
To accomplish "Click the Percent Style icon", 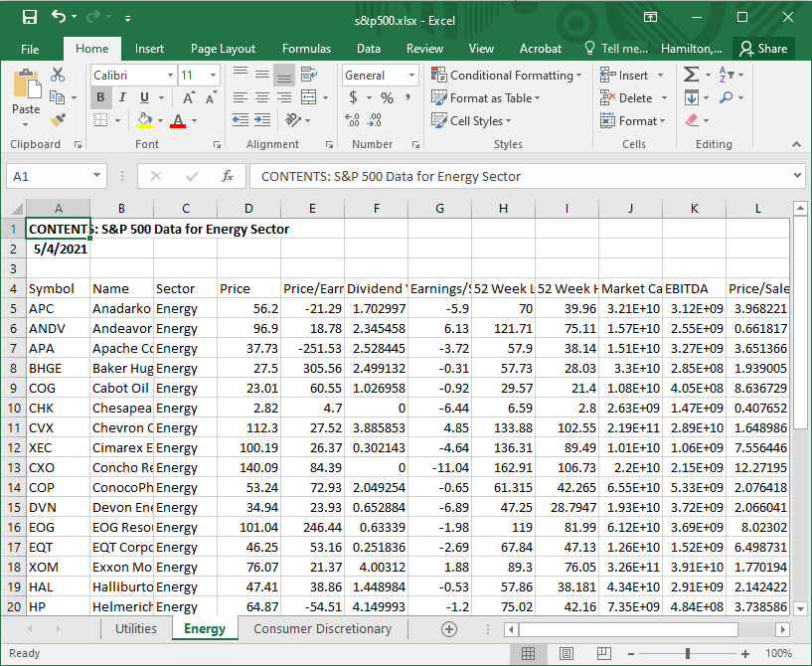I will click(x=387, y=98).
